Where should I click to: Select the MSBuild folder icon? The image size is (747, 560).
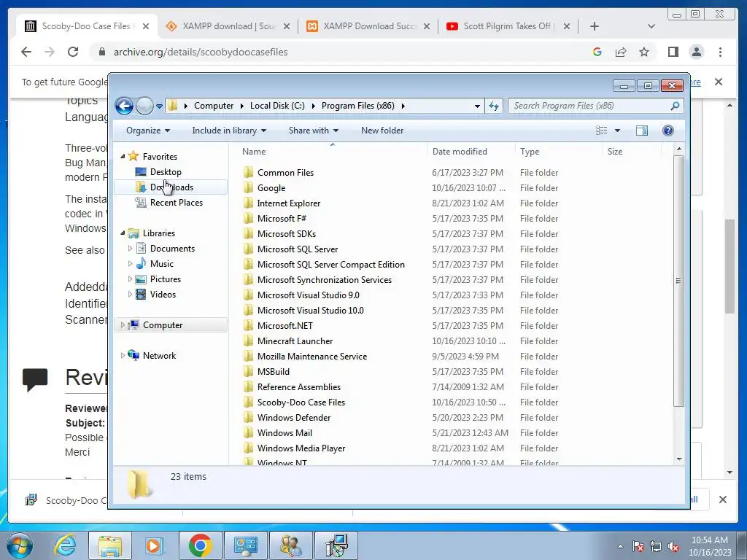pos(248,371)
